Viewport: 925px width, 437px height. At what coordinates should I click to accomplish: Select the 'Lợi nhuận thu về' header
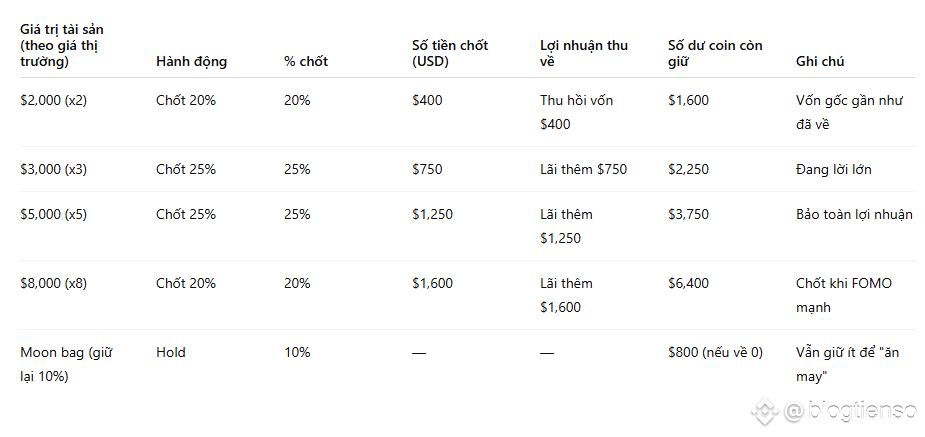tap(584, 53)
